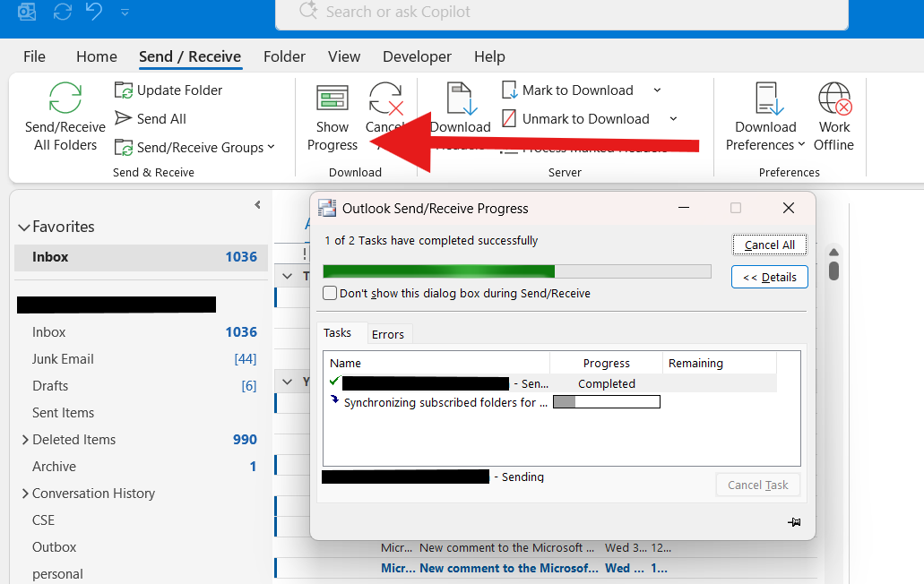Expand the Conversation History folder
Viewport: 924px width, 584px height.
pos(25,494)
